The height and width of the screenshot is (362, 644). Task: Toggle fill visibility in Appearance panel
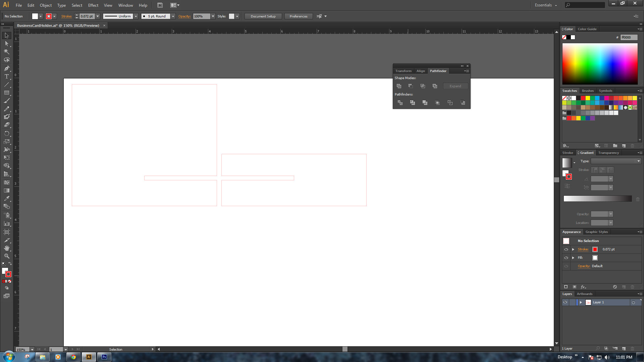coord(566,258)
